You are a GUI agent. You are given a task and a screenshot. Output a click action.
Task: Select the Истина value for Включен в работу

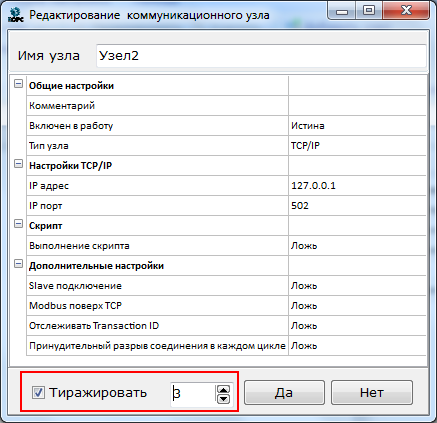click(357, 126)
